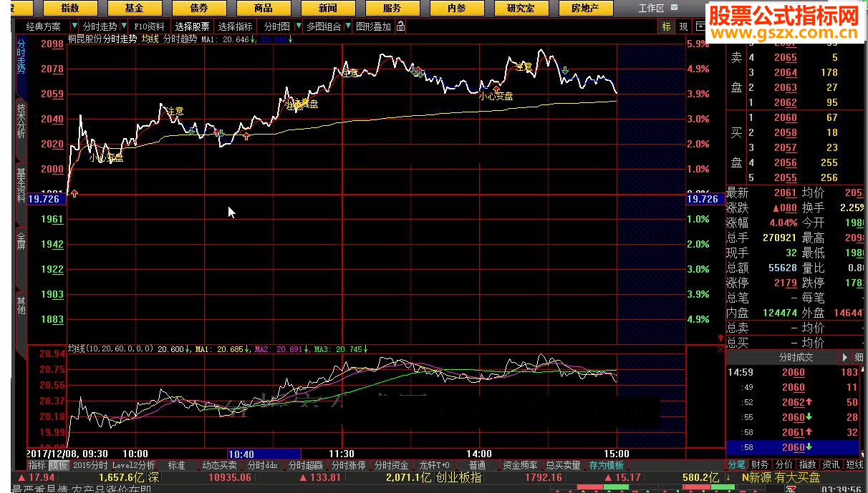868x493 pixels.
Task: Click the 小心变盘 label near 14:00
Action: tap(496, 95)
